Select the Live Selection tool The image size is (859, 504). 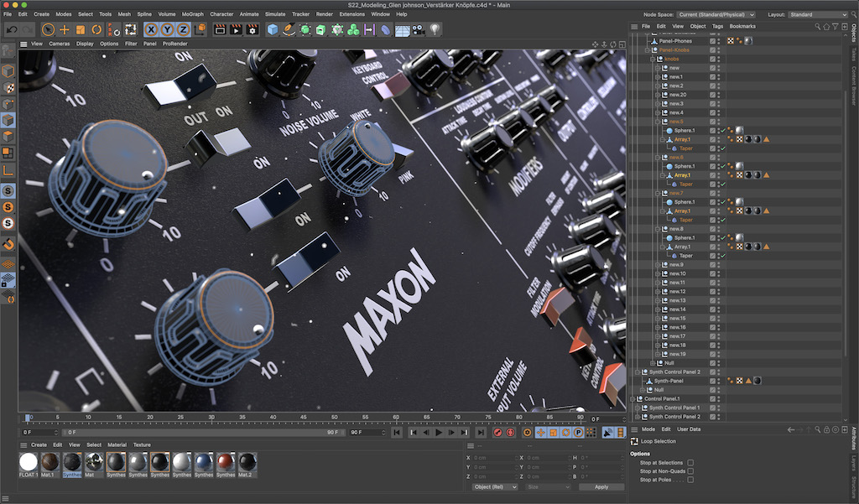coord(48,29)
